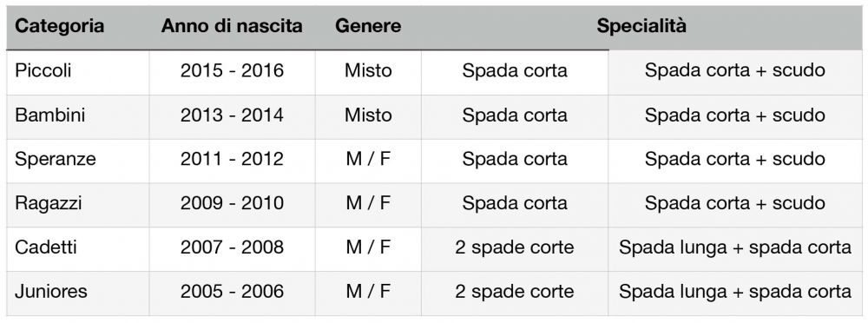Click the 2015 - 2016 birth year cell

click(x=232, y=71)
